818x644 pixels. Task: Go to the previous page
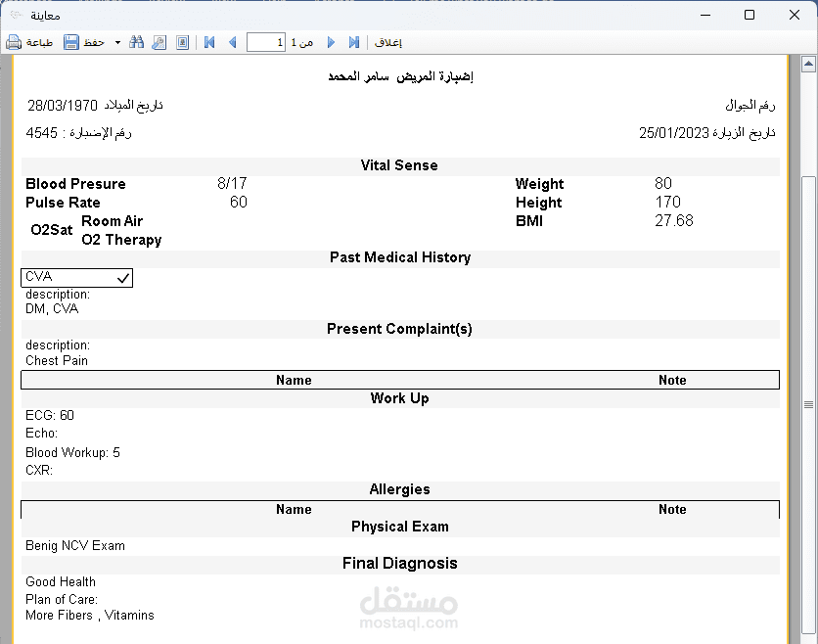pyautogui.click(x=233, y=42)
